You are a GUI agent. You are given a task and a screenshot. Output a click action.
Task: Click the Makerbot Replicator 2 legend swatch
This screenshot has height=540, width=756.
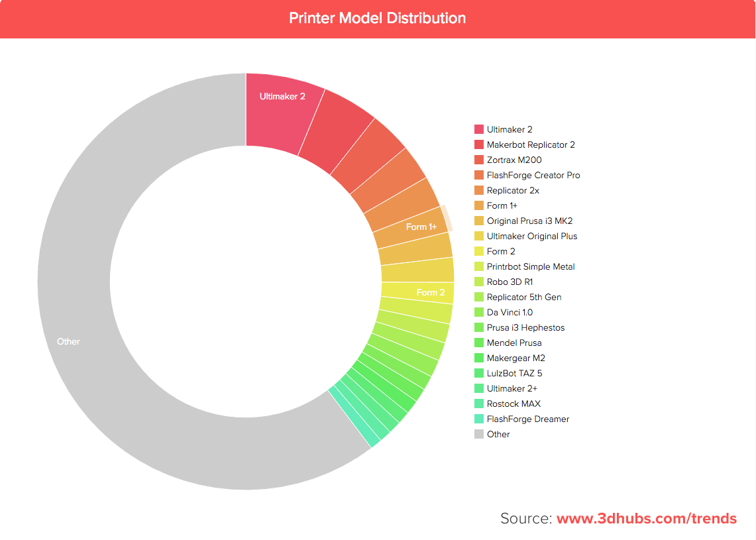(x=479, y=144)
